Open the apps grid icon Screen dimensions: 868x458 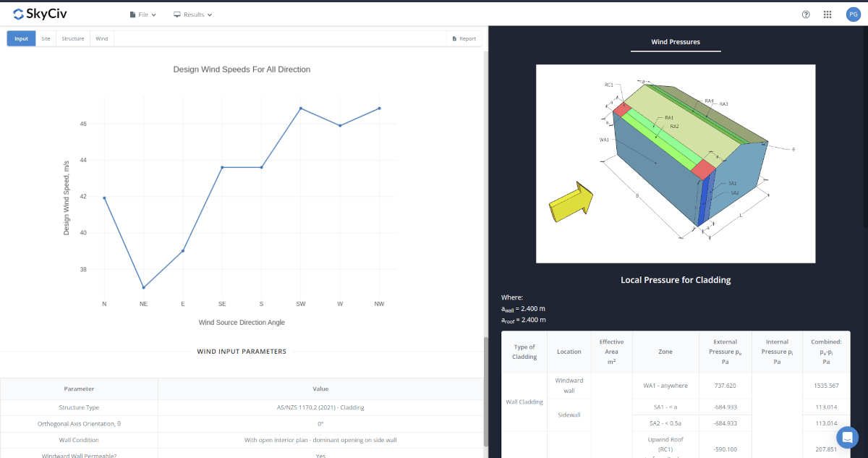[827, 14]
